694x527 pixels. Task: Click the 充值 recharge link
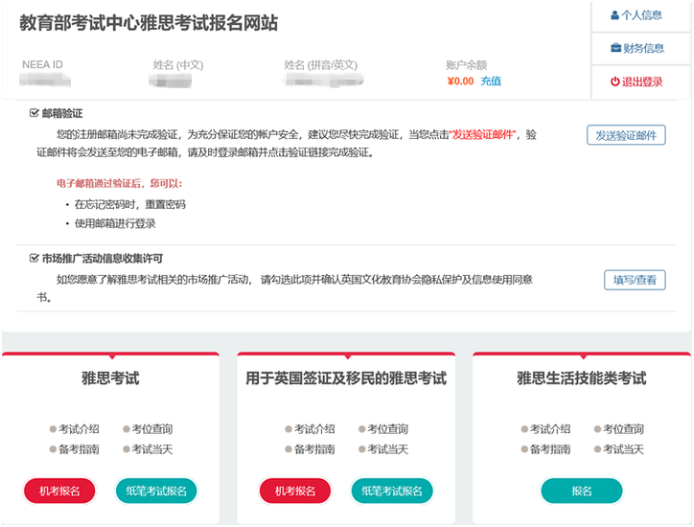491,81
